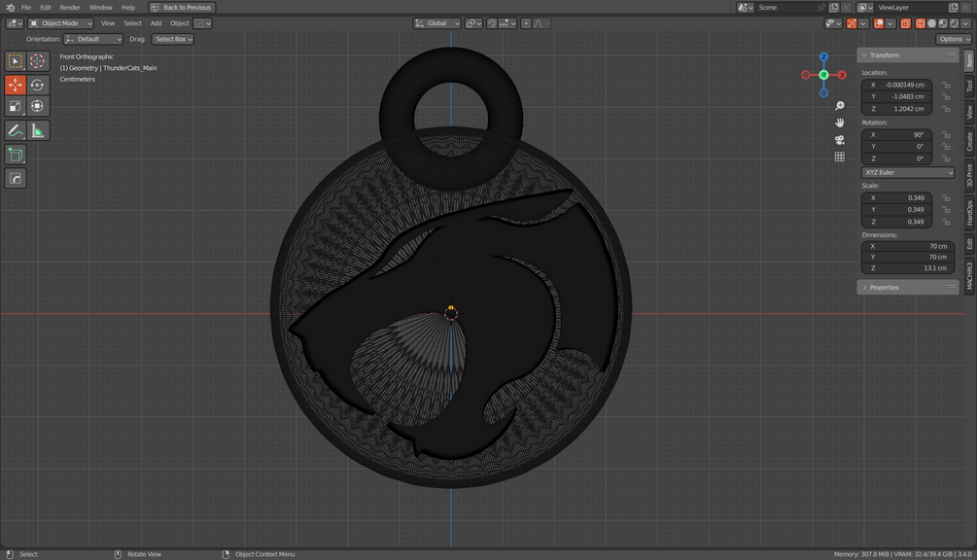Click the new scene copy icon
The height and width of the screenshot is (560, 977).
click(834, 8)
